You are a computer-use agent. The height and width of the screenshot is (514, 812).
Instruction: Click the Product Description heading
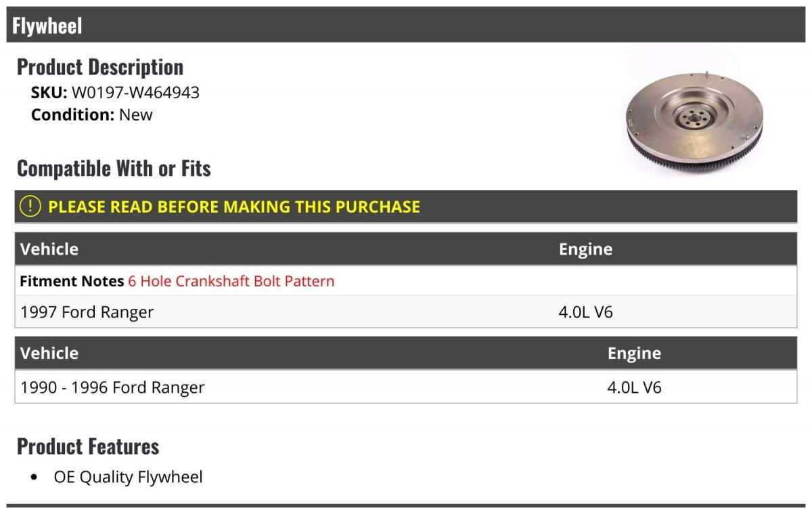point(100,67)
